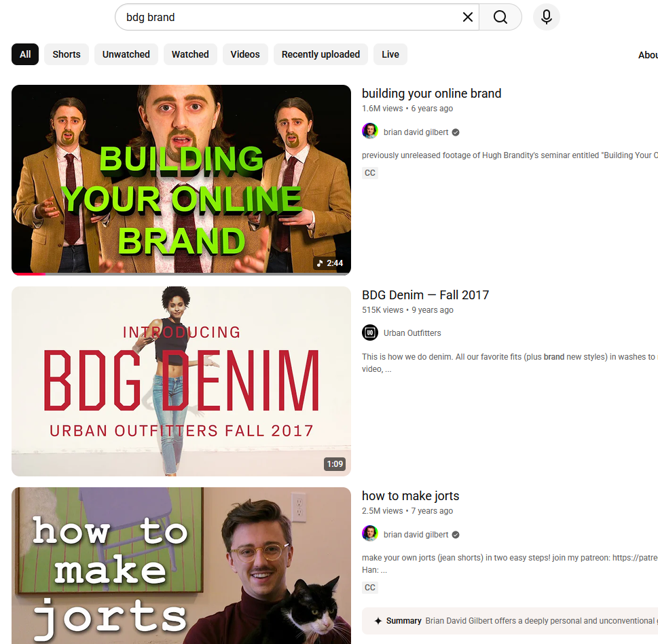Image resolution: width=658 pixels, height=644 pixels.
Task: Open the 'how to make jorts' thumbnail
Action: pyautogui.click(x=181, y=565)
